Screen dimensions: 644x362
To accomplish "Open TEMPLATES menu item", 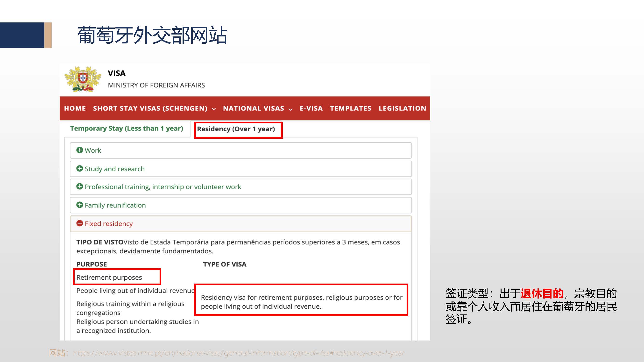I will [351, 108].
